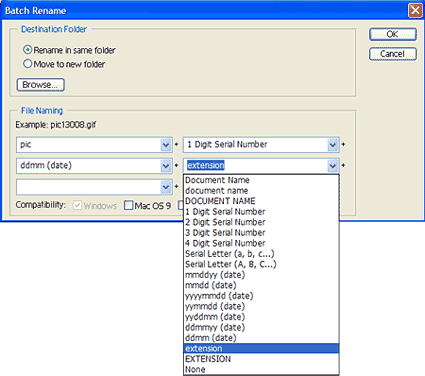Open the ddmm (date) field dropdown arrow
The width and height of the screenshot is (425, 376).
[166, 166]
